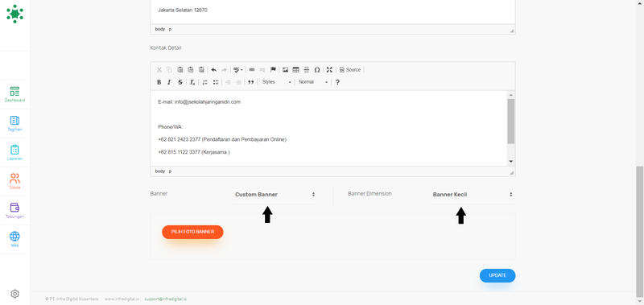Insert special character with Omega icon
The width and height of the screenshot is (644, 305).
click(317, 70)
